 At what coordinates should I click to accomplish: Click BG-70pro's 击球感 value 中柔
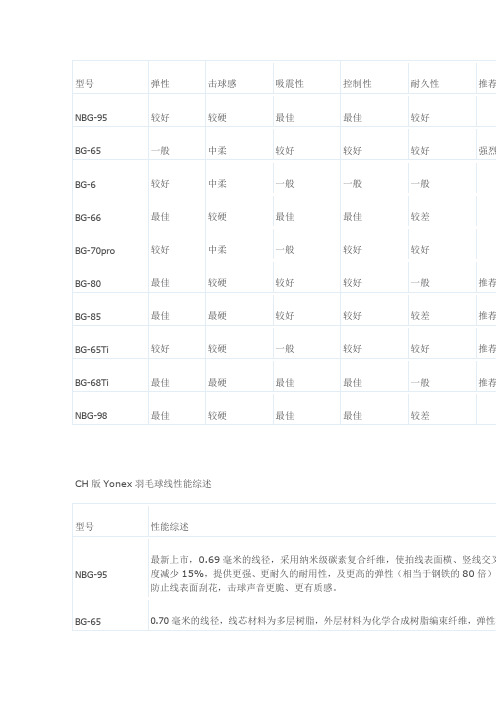(218, 249)
